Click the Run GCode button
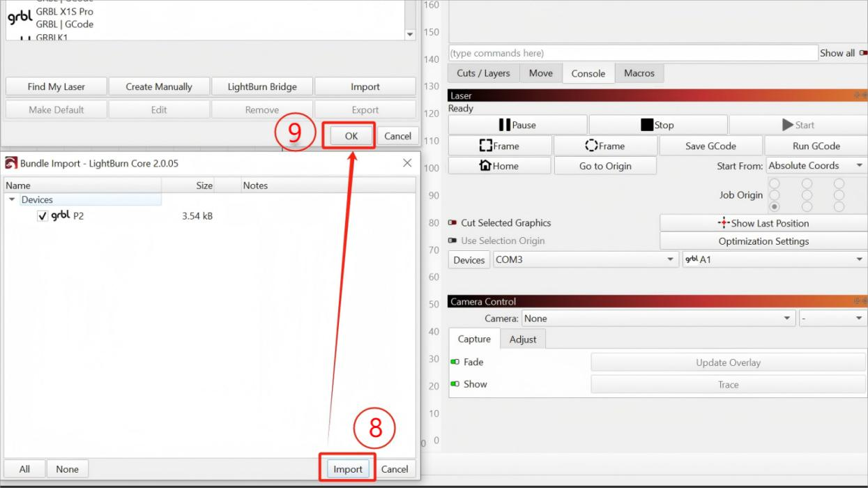The image size is (868, 488). 816,146
